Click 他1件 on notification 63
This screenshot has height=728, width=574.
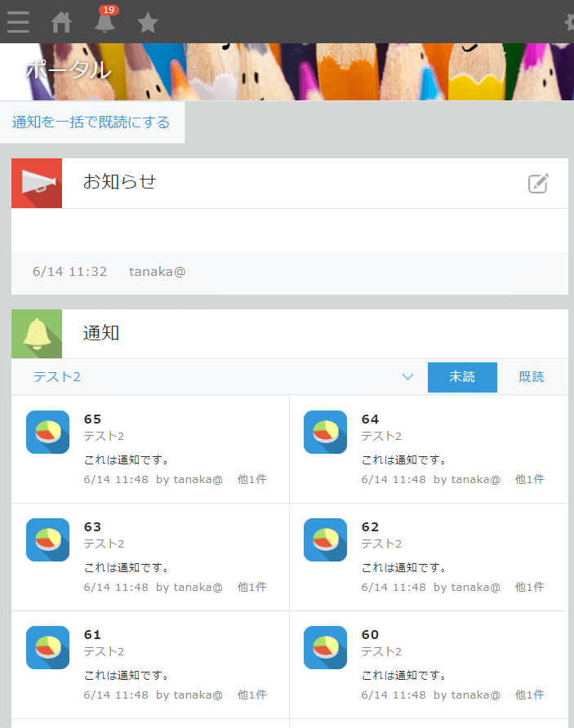click(x=252, y=587)
